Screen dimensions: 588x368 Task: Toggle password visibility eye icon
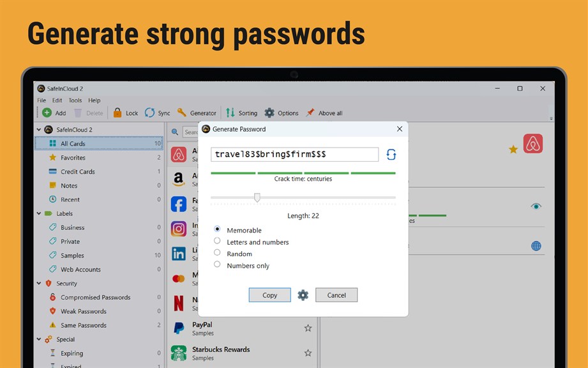point(536,206)
